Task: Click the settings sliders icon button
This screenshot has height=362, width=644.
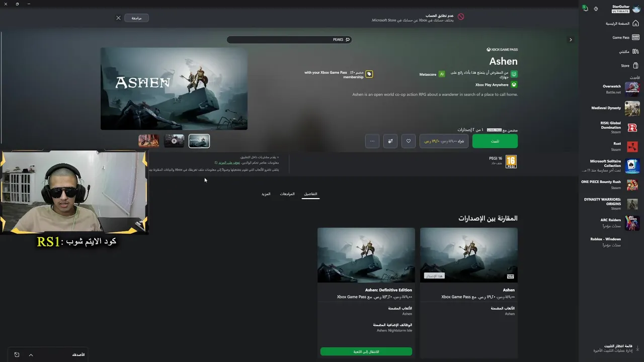Action: pos(390,141)
